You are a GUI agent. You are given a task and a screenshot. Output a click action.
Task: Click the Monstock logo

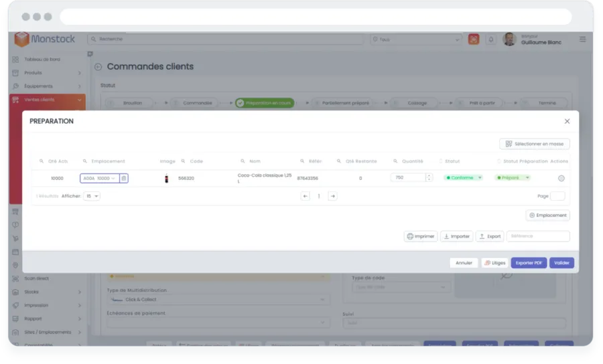[x=45, y=39]
